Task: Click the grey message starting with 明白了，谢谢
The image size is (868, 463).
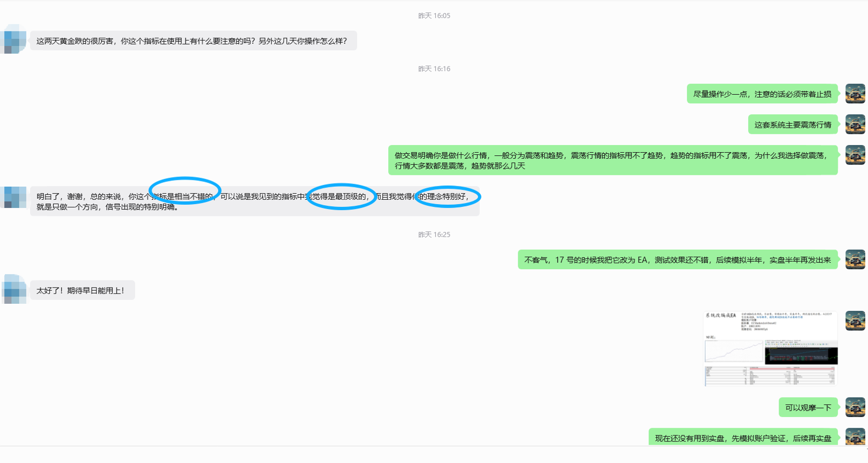Action: coord(255,201)
